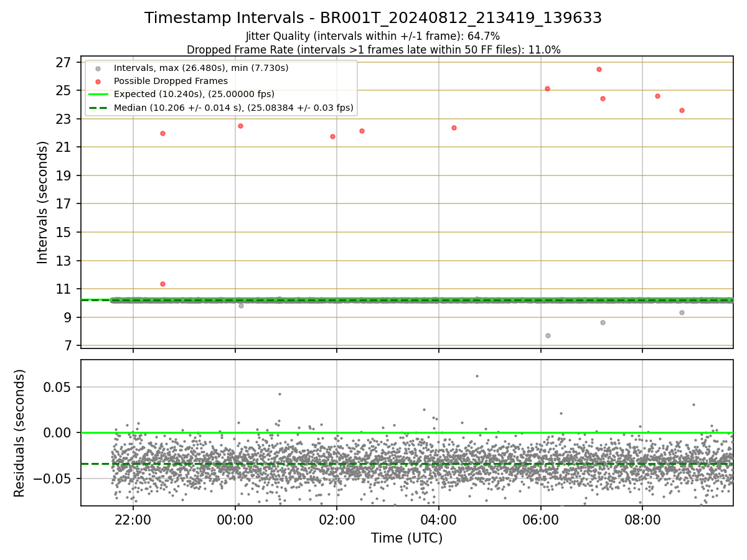This screenshot has height=560, width=747.
Task: Click the red point near 21.7 seconds before 02:00
Action: (332, 136)
